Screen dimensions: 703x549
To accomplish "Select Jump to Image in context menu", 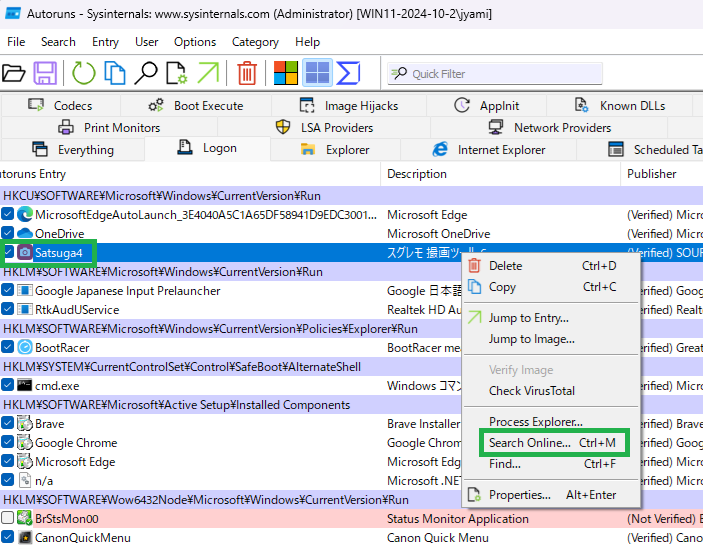I will (x=551, y=339).
